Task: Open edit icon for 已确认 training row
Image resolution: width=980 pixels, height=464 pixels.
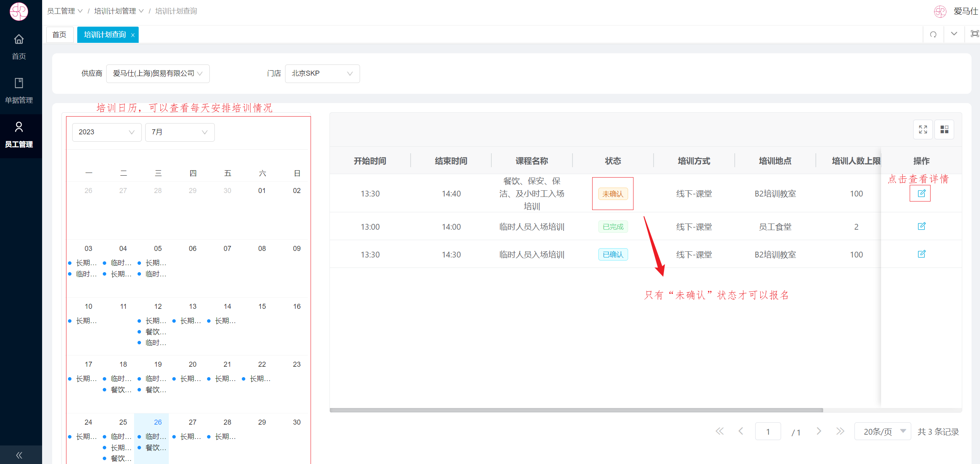Action: pyautogui.click(x=921, y=254)
